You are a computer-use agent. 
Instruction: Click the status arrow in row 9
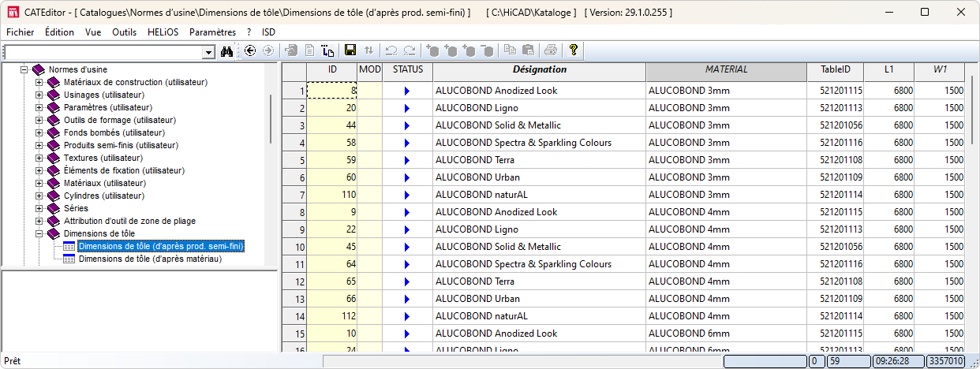tap(407, 229)
